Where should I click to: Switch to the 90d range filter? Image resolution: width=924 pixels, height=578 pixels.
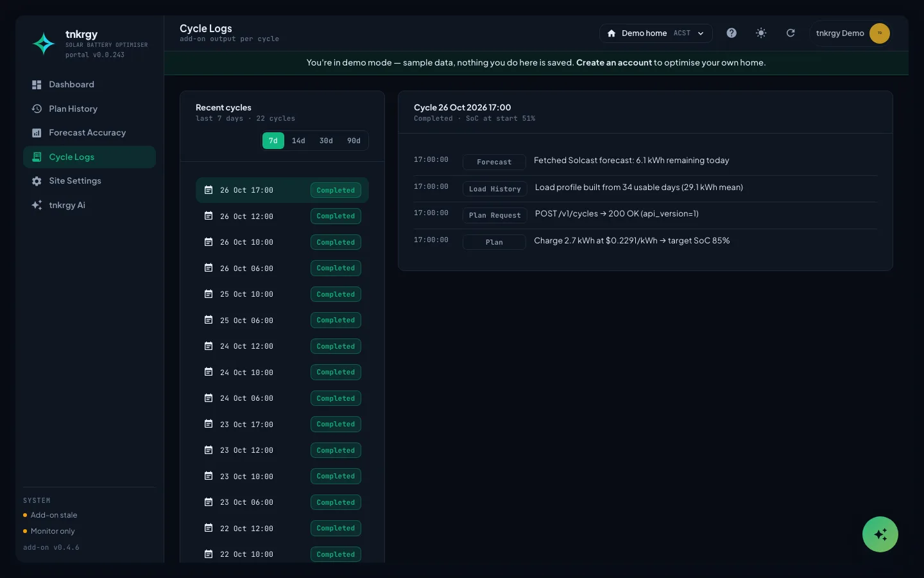click(354, 141)
